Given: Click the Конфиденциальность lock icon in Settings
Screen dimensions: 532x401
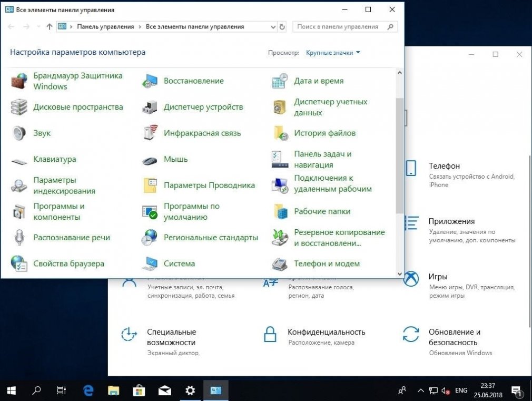Looking at the screenshot, I should tap(270, 334).
